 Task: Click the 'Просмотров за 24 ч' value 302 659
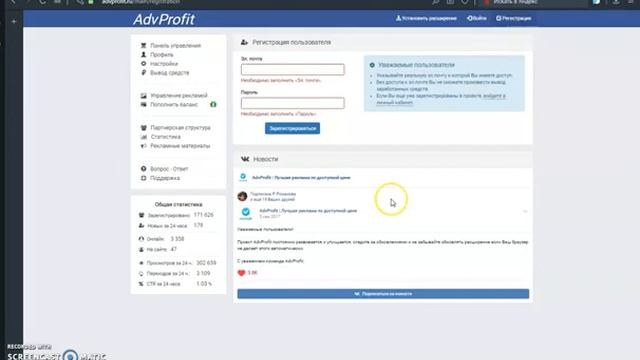[206, 263]
